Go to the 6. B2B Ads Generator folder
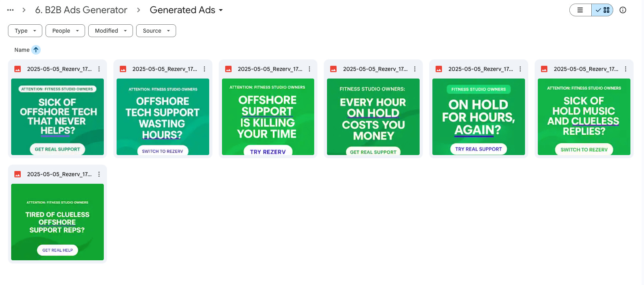Viewport: 644px width, 285px height. click(x=81, y=10)
